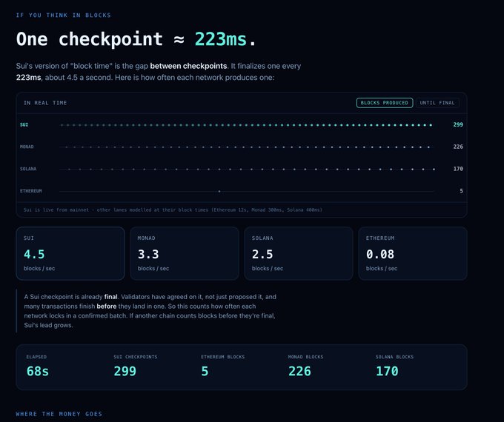Open the Solana 2.5 blocks/sec card
This screenshot has height=422, width=504.
[x=299, y=253]
